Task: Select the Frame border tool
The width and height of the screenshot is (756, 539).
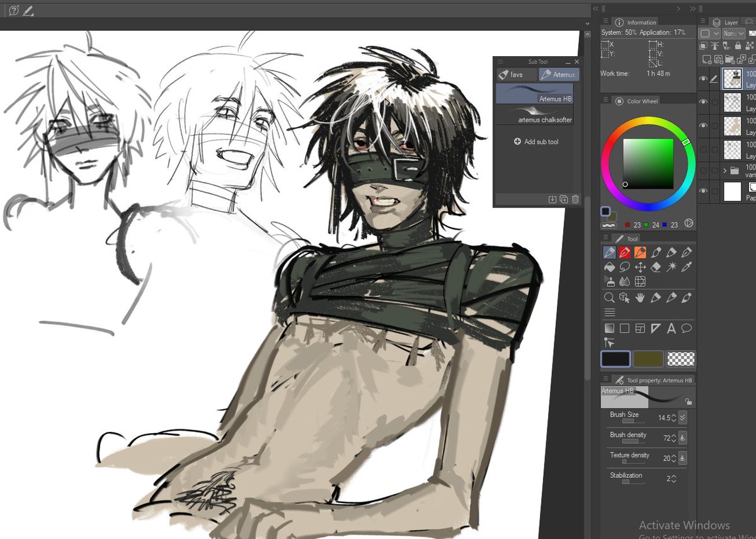Action: [x=641, y=328]
